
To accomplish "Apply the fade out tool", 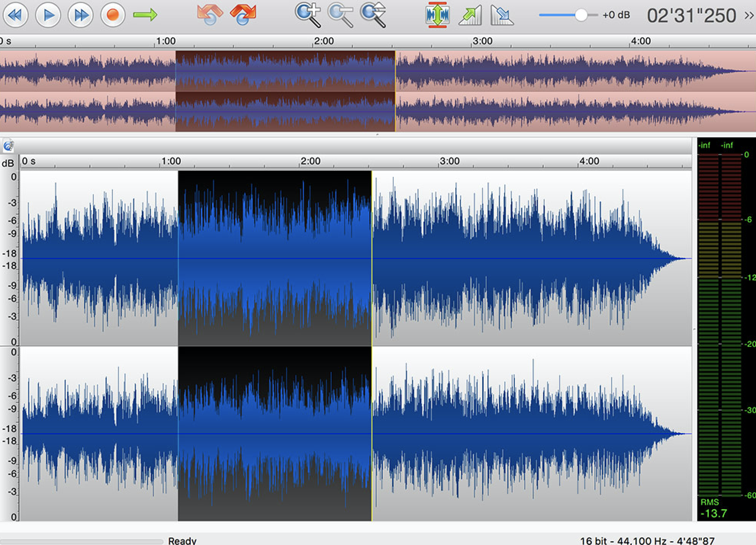I will tap(502, 15).
